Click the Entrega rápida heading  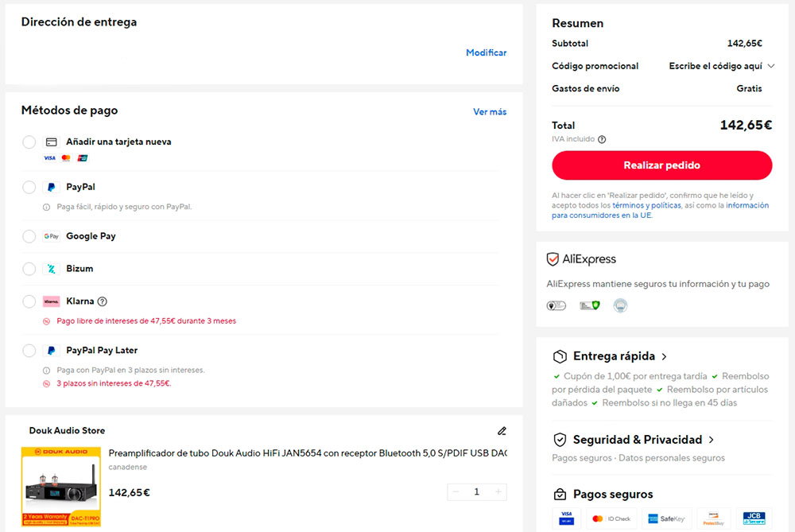pos(614,356)
